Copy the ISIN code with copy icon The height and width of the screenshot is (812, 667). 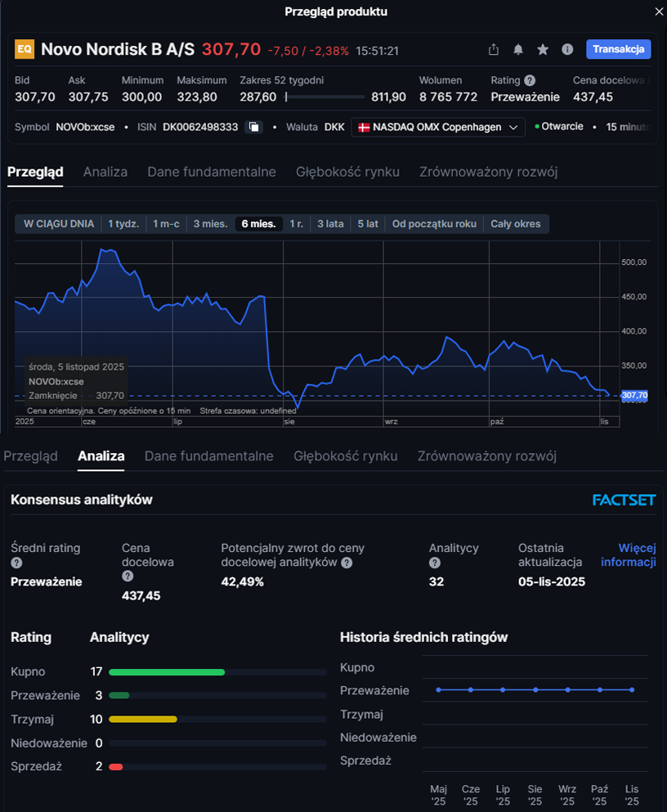tap(254, 128)
